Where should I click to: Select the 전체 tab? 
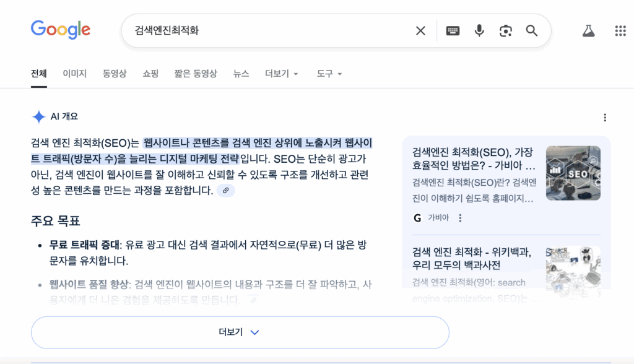pos(39,74)
